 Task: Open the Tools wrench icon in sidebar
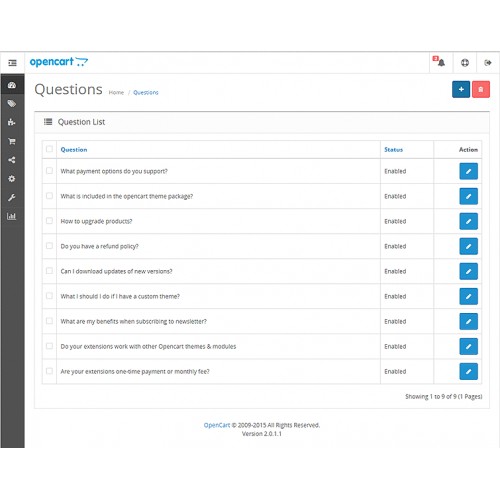tap(12, 198)
